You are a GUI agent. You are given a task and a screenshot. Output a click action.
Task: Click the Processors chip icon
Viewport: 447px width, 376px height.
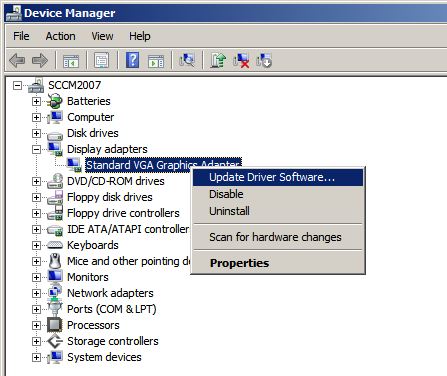click(55, 325)
